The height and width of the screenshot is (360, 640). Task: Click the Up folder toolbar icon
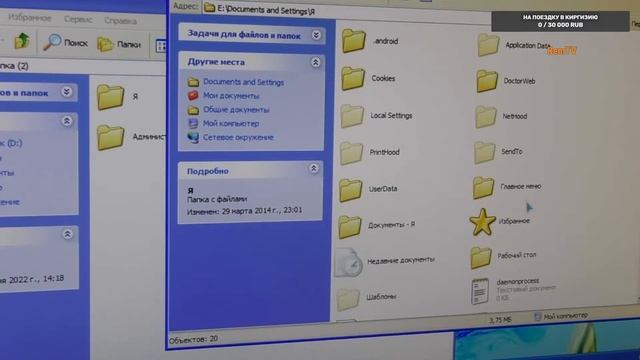pos(22,41)
